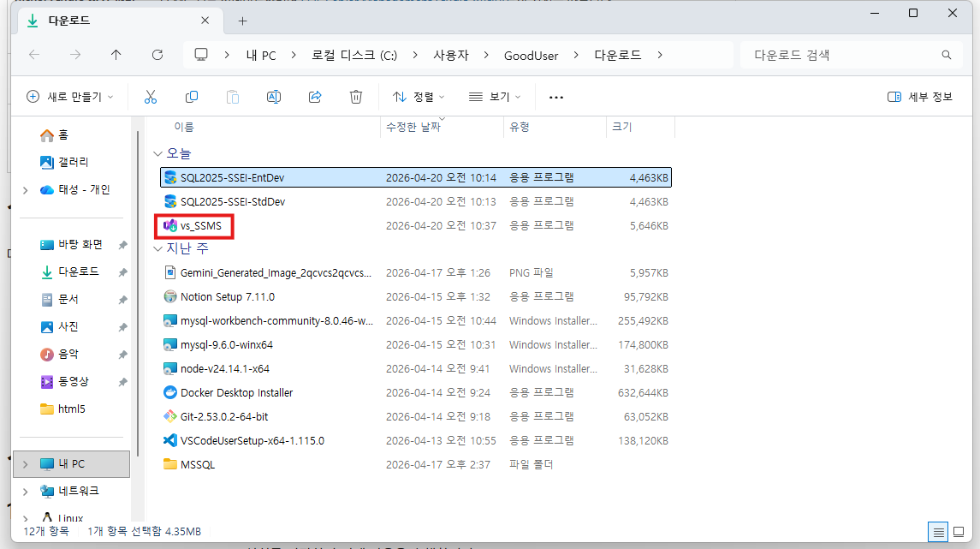
Task: Click the Share icon in toolbar
Action: 315,97
